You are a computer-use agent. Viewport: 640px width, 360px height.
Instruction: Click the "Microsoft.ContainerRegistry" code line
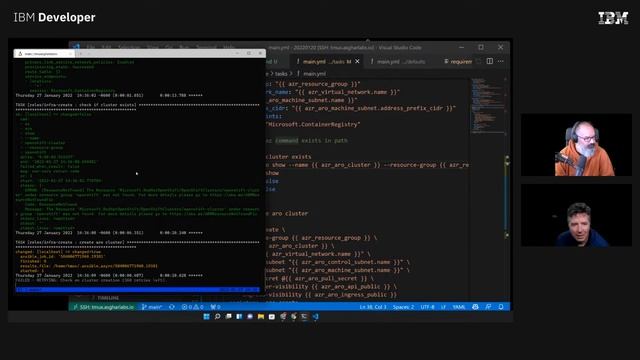(x=313, y=124)
